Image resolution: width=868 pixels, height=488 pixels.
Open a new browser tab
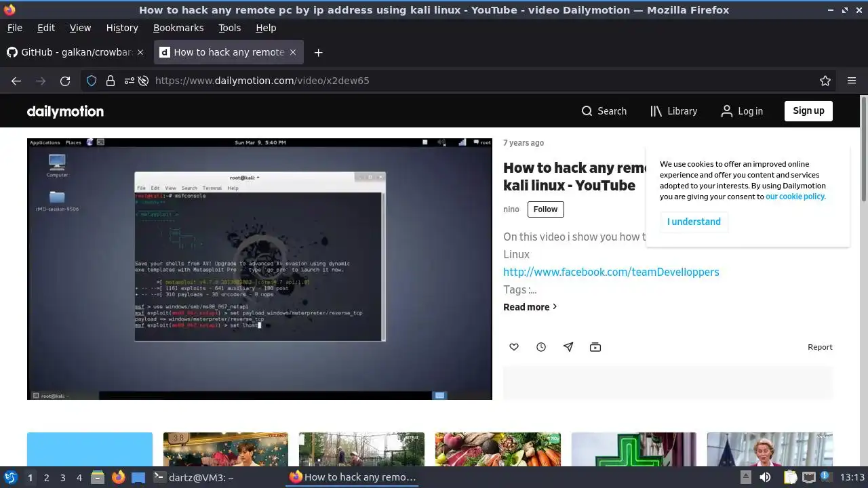(x=318, y=52)
